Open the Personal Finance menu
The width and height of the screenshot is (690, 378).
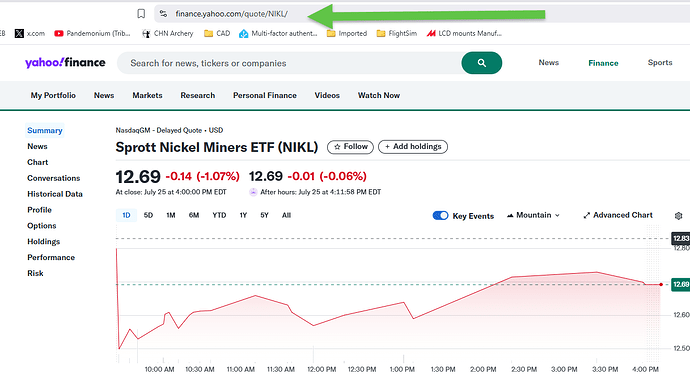[265, 95]
